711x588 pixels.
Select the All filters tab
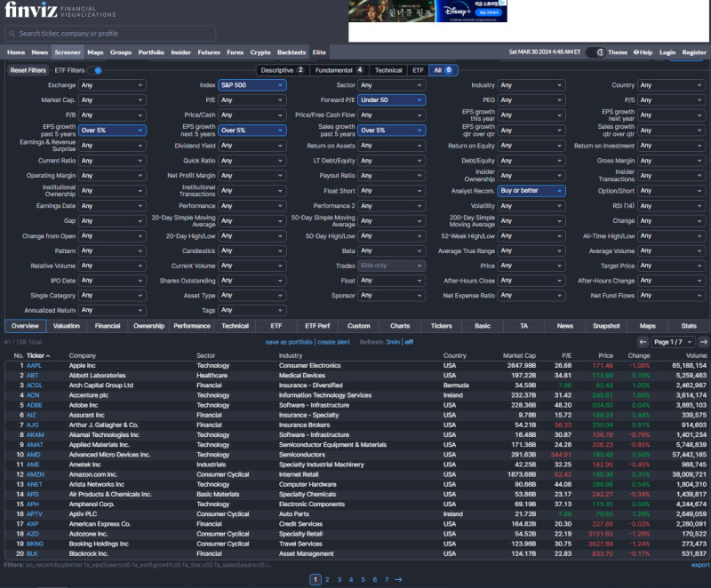pyautogui.click(x=443, y=70)
